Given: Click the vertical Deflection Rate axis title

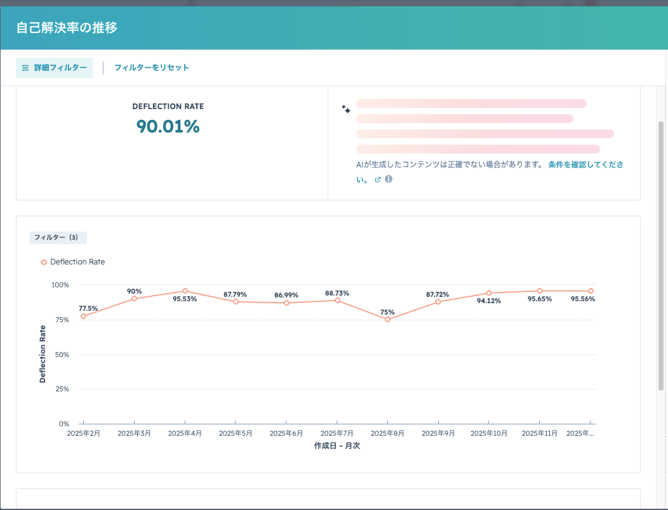Looking at the screenshot, I should (x=42, y=354).
